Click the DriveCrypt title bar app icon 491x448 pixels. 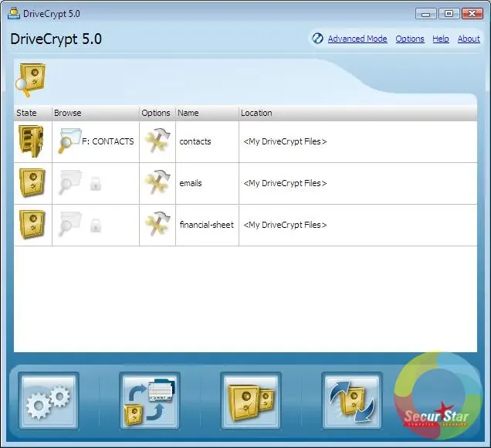point(13,13)
